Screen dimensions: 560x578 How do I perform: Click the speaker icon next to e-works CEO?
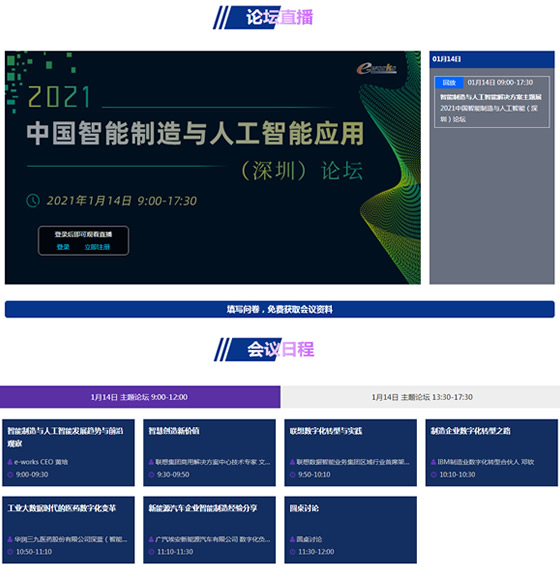pos(10,462)
